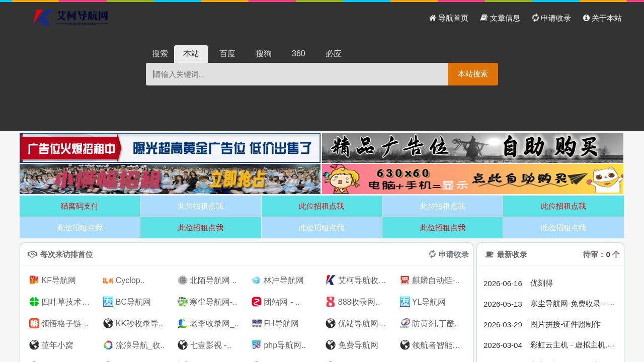This screenshot has height=362, width=644.
Task: Open the 领悟格子链 orange icon
Action: click(34, 323)
